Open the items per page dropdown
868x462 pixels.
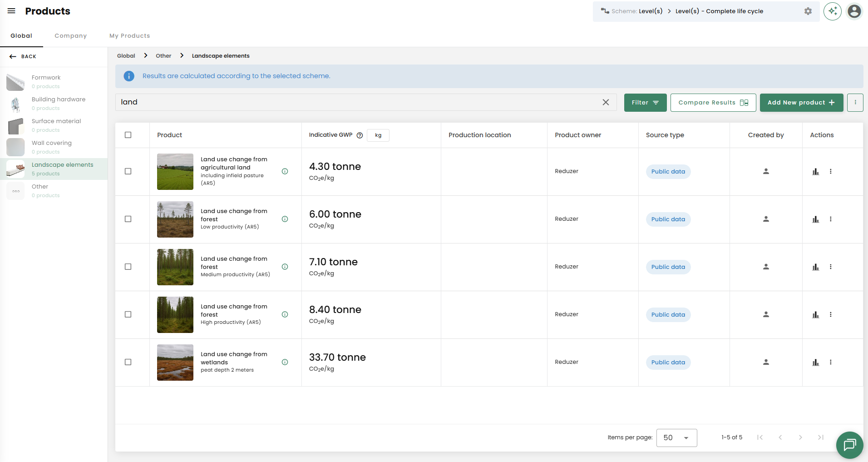676,437
